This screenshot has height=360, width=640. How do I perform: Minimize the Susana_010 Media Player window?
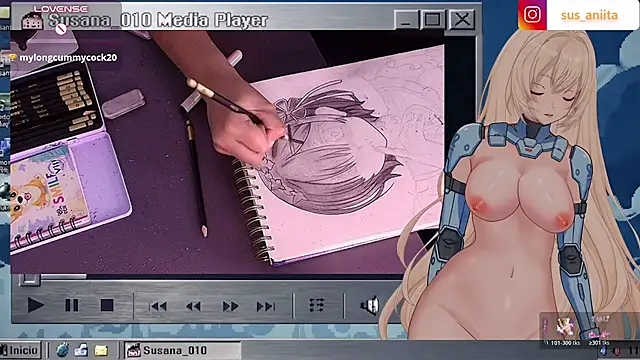click(x=406, y=19)
